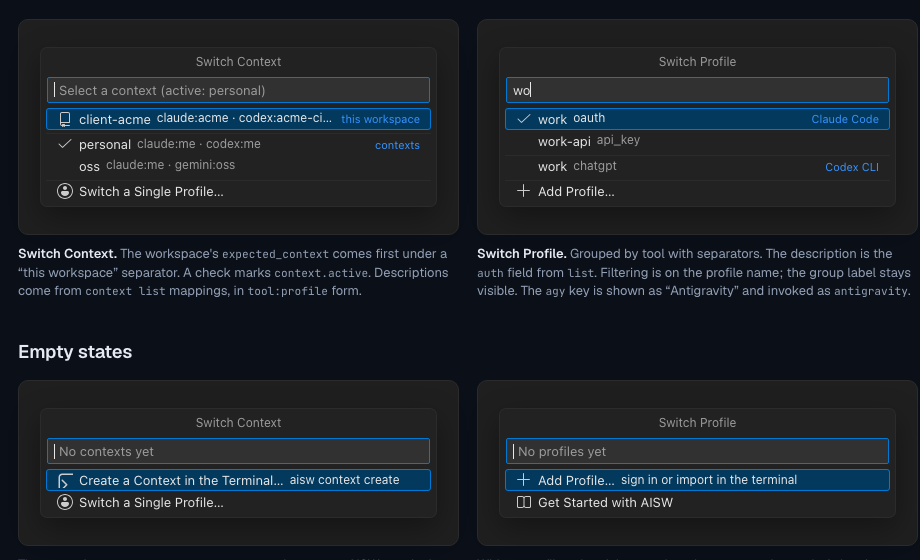
Task: Choose Create a Context in the Terminal
Action: [x=238, y=480]
